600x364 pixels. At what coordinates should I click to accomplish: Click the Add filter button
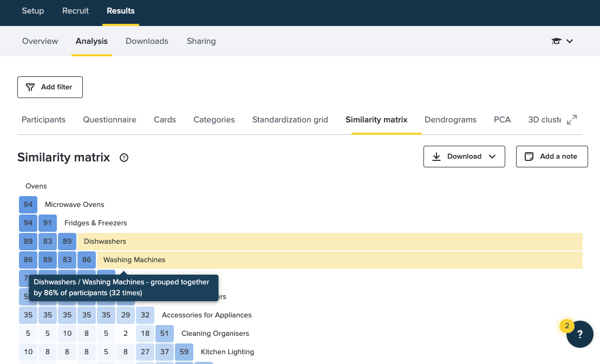[50, 87]
